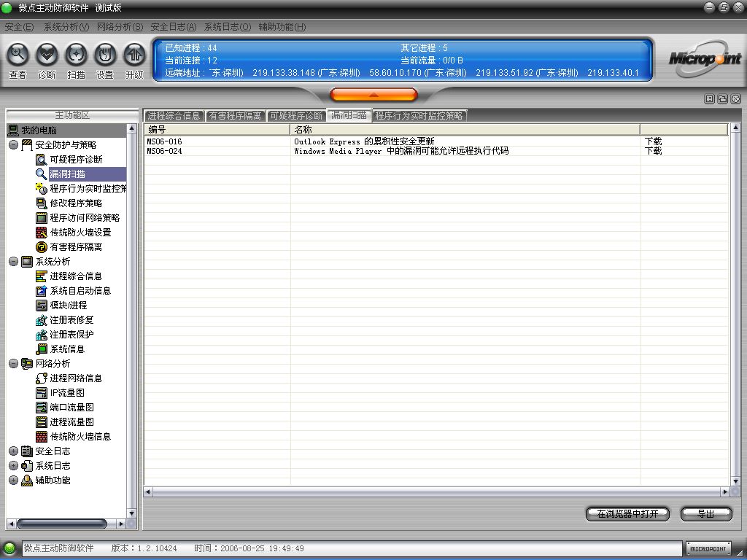Click the 导出 export button
The height and width of the screenshot is (560, 747).
[706, 514]
